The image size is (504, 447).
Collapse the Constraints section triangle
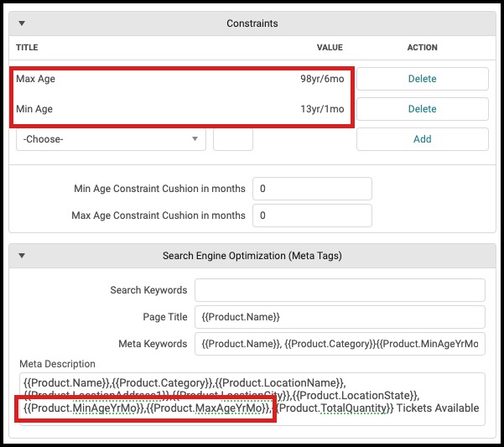click(x=22, y=23)
